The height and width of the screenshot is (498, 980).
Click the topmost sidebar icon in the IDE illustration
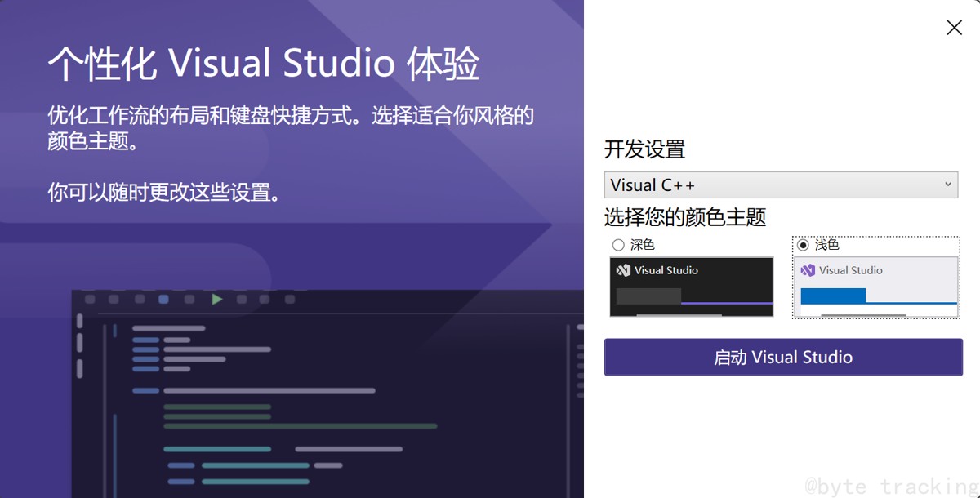[x=79, y=320]
